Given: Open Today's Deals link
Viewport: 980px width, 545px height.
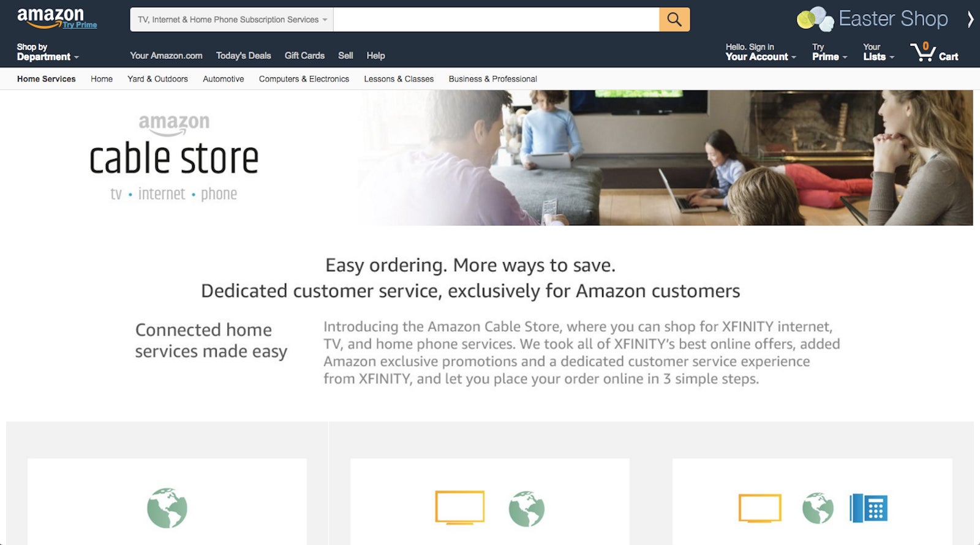Looking at the screenshot, I should click(243, 56).
